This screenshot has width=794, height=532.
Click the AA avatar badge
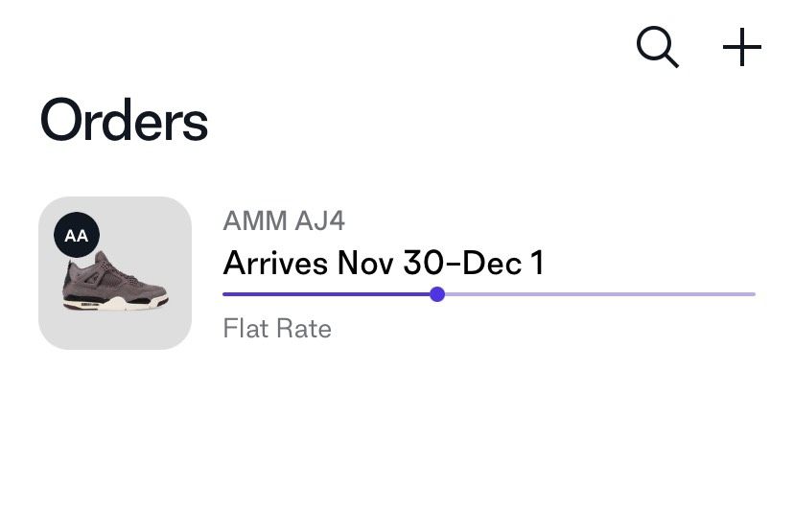coord(76,235)
